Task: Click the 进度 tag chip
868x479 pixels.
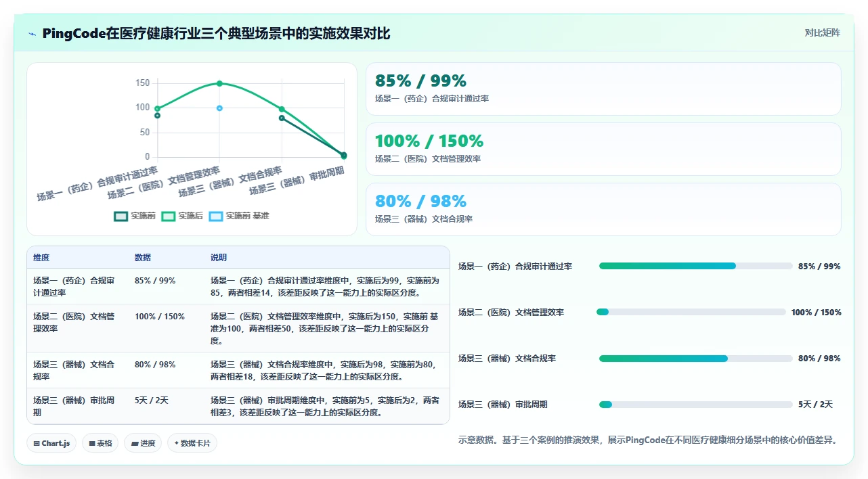Action: pyautogui.click(x=143, y=443)
